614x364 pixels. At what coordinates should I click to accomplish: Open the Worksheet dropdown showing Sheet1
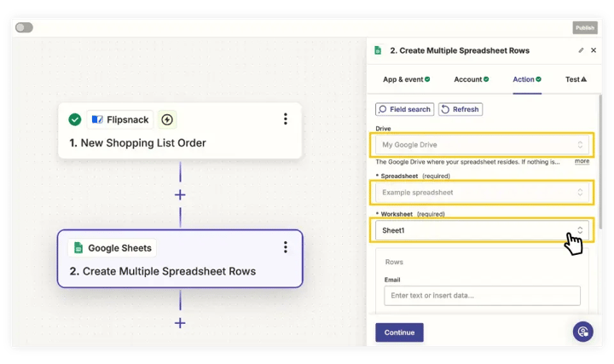click(x=482, y=230)
